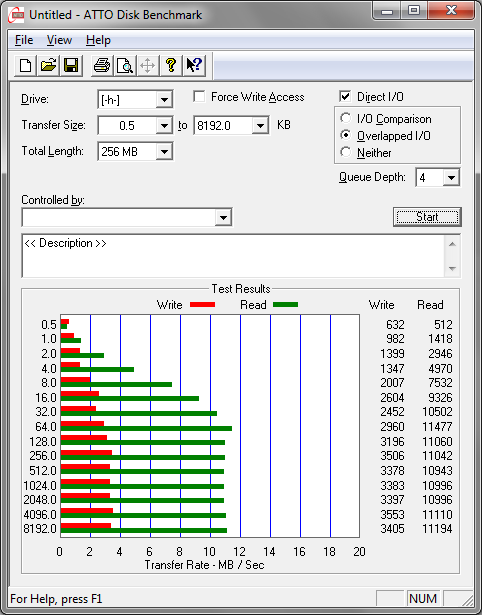Expand the Controlled by dropdown
The width and height of the screenshot is (482, 615).
[x=223, y=217]
